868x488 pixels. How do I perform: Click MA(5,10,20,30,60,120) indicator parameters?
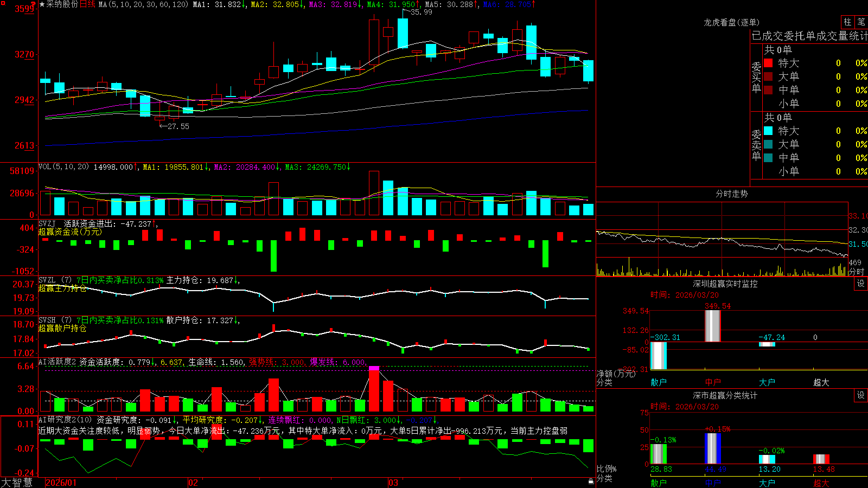pos(143,4)
